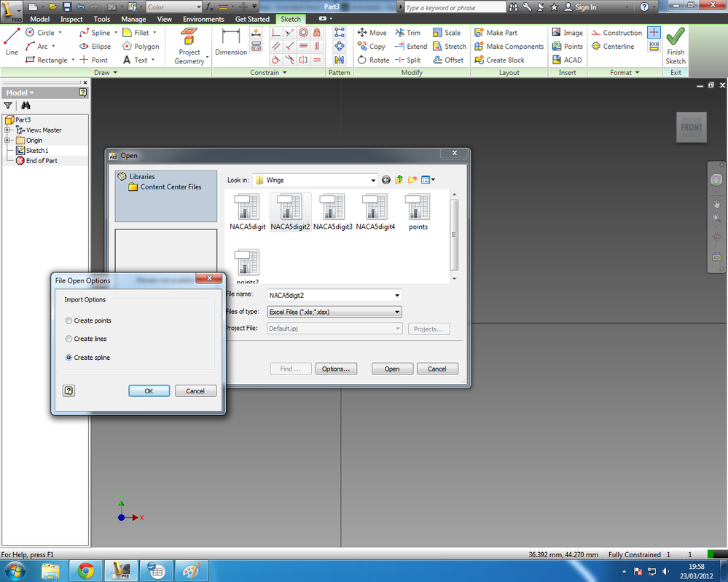Select the Polygon tool

click(141, 46)
